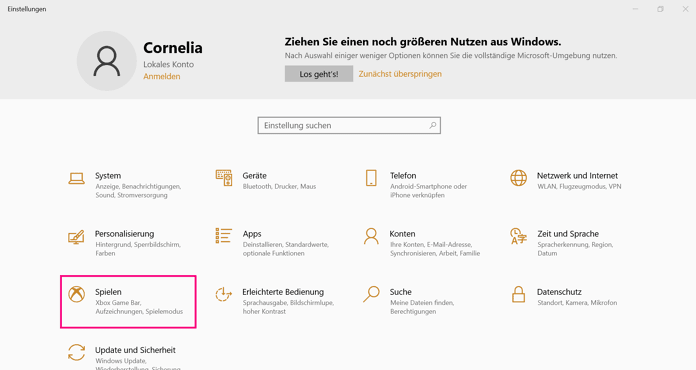Open the Personalisierung icon

(x=76, y=236)
